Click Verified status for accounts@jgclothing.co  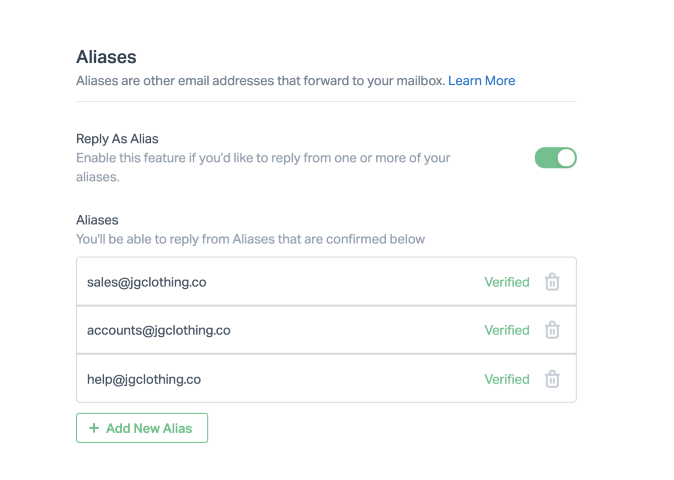tap(507, 330)
